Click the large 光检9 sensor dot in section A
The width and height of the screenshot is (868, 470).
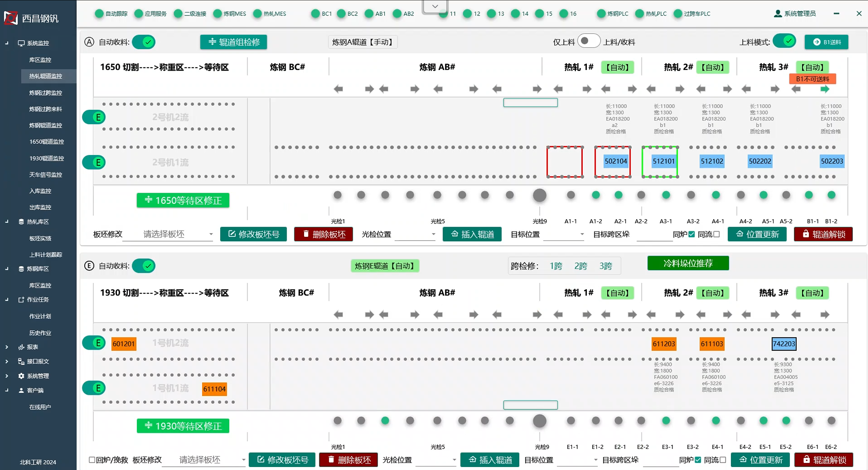[x=539, y=195]
